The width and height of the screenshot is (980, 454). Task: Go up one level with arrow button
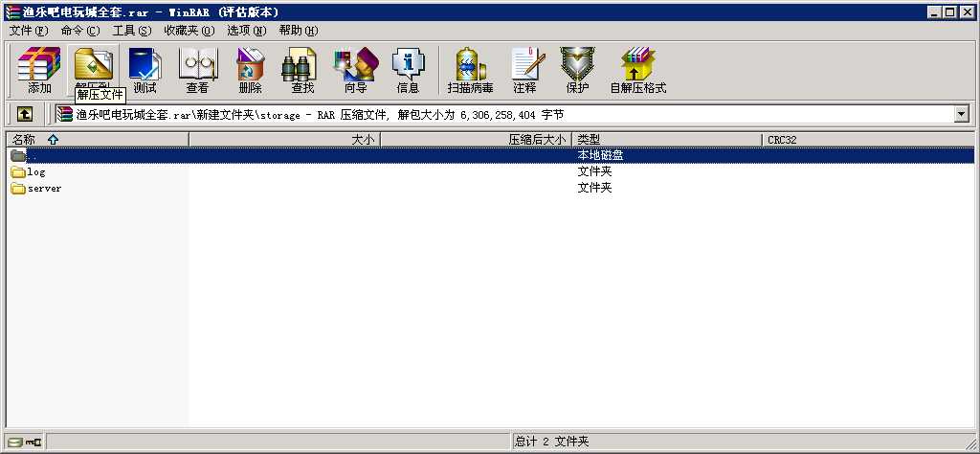(x=24, y=114)
